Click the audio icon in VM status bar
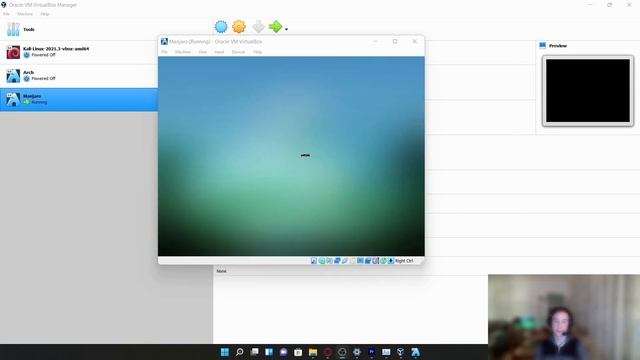The height and width of the screenshot is (360, 640). [329, 260]
